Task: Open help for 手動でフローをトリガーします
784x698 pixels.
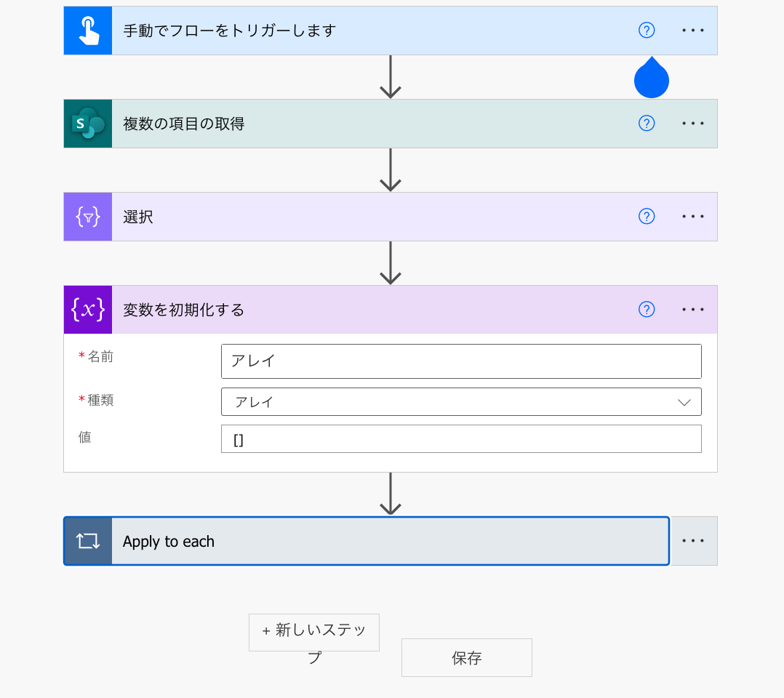Action: coord(646,30)
